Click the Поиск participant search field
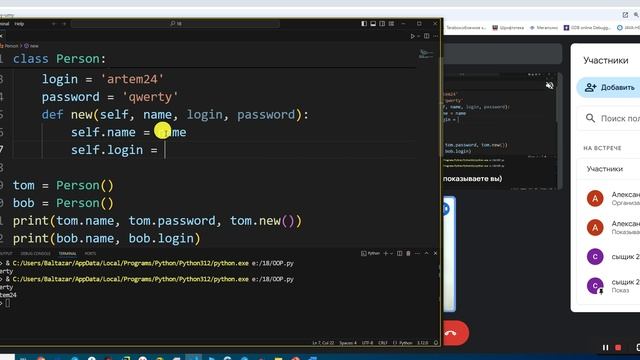The image size is (640, 360). [609, 118]
